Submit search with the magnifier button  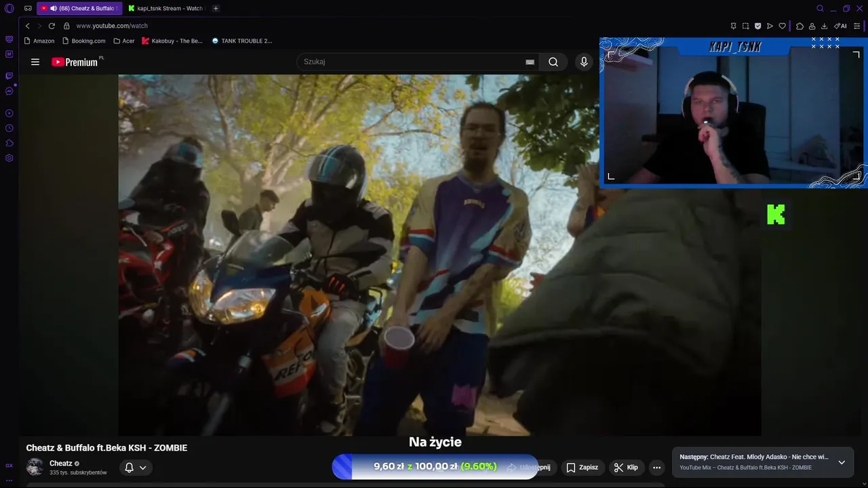pyautogui.click(x=553, y=62)
